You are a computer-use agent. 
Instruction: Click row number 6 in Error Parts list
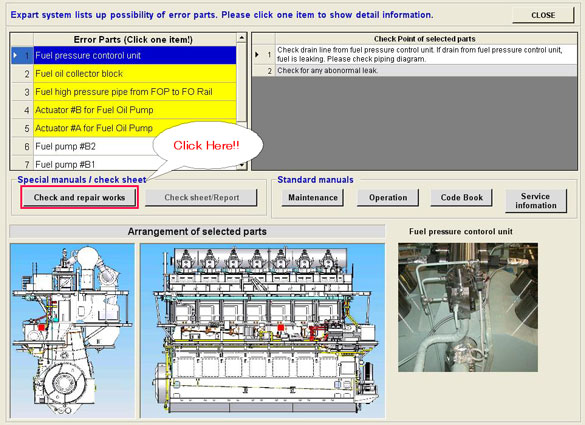27,147
